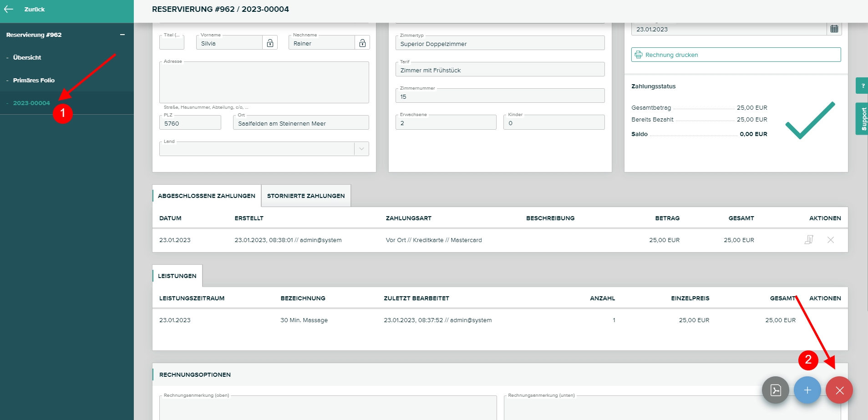Expand the Land dropdown

point(361,149)
